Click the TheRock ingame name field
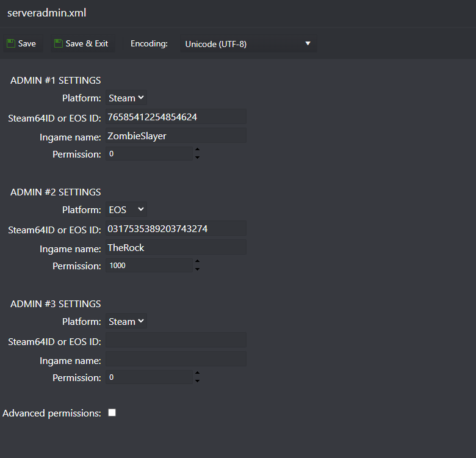Viewport: 476px width, 458px height. [x=176, y=247]
